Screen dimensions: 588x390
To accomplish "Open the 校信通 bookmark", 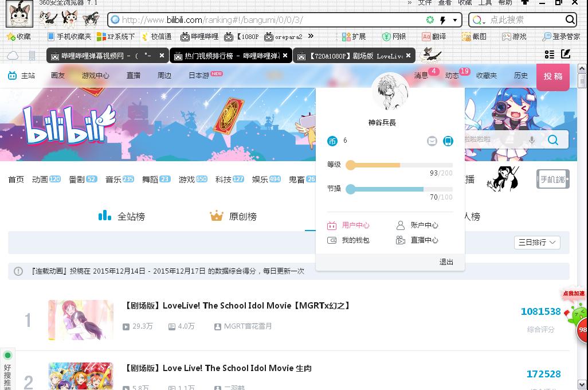I will pyautogui.click(x=157, y=36).
